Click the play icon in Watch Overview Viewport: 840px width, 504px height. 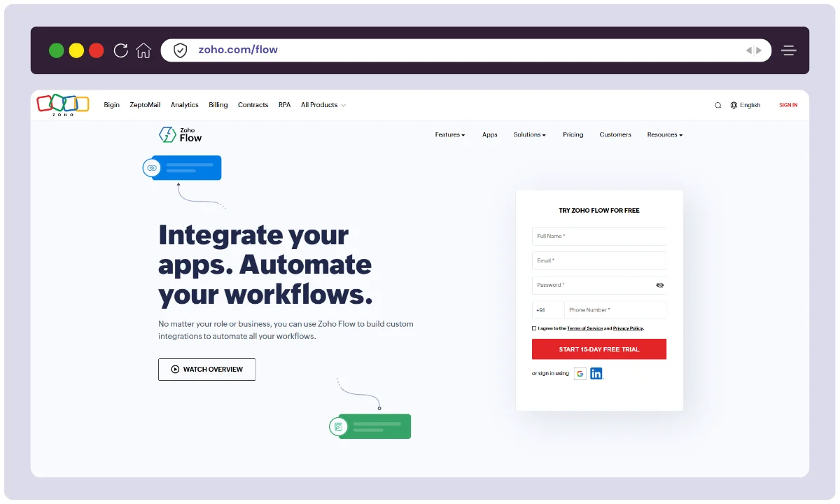point(175,370)
